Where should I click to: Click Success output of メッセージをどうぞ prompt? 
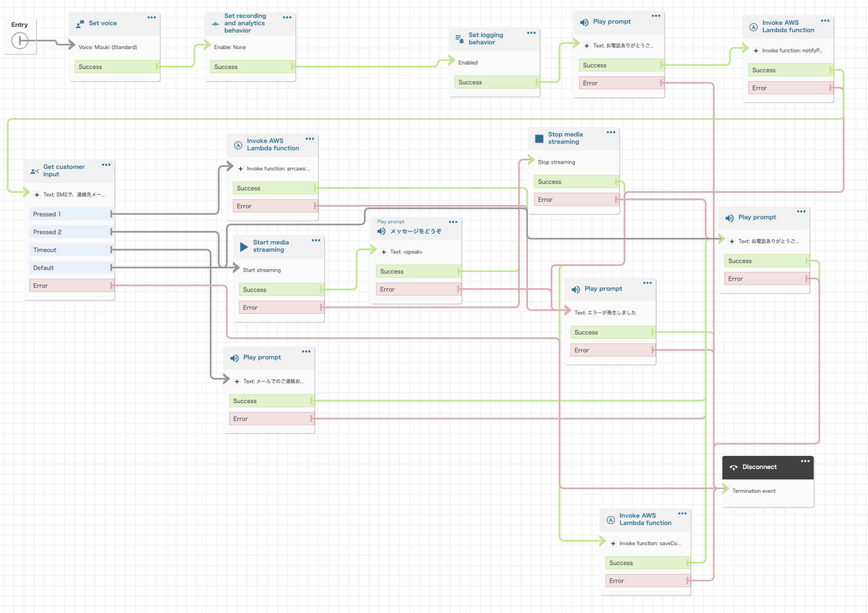pos(417,271)
